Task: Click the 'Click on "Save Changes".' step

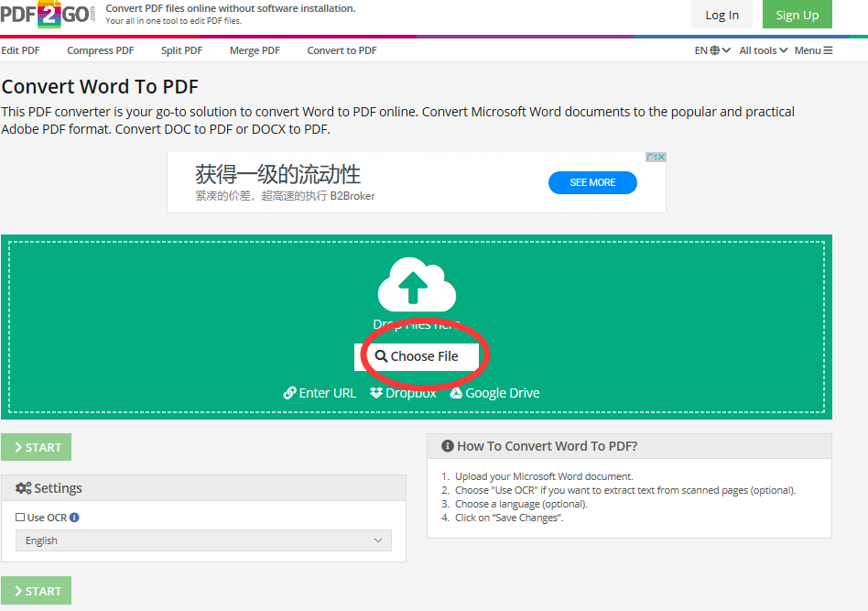Action: coord(509,518)
